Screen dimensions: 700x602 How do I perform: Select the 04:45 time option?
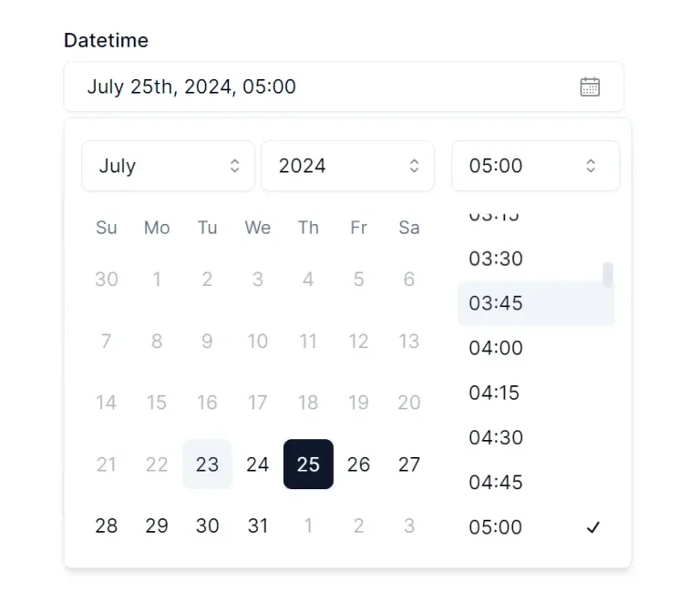(x=496, y=482)
